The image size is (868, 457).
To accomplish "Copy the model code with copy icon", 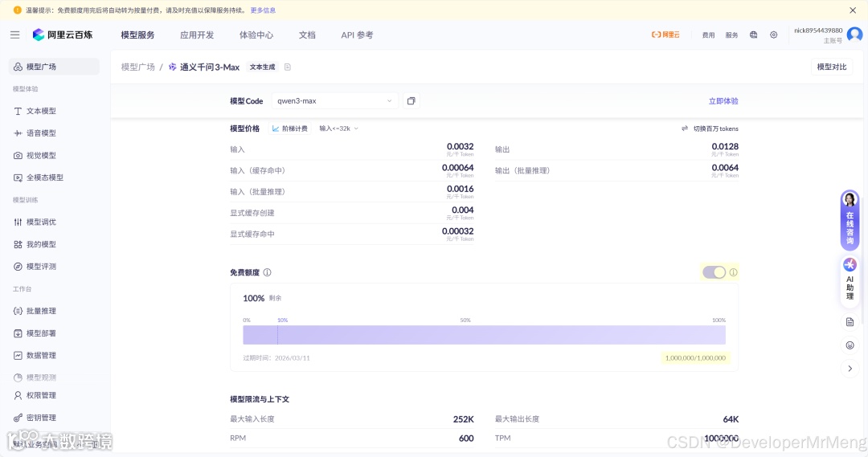I will click(x=411, y=100).
